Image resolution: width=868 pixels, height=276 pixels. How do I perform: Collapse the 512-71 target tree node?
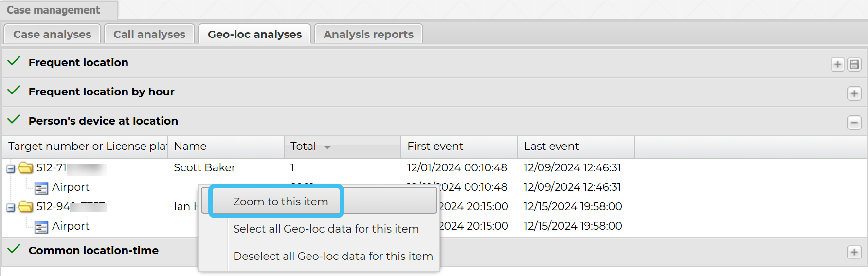click(x=10, y=169)
